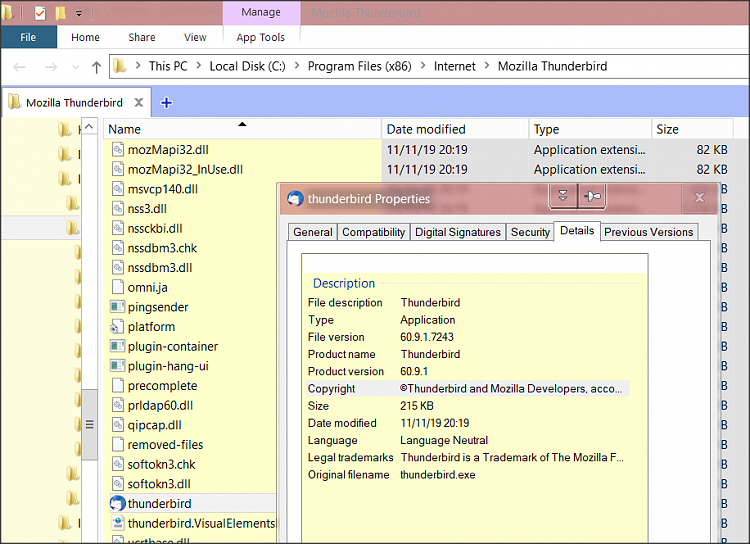
Task: Open the recent locations dropdown arrow
Action: pyautogui.click(x=75, y=67)
